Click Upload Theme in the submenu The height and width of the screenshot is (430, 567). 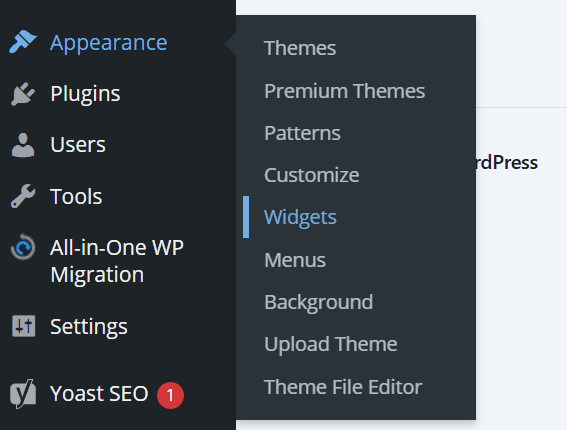[x=331, y=344]
